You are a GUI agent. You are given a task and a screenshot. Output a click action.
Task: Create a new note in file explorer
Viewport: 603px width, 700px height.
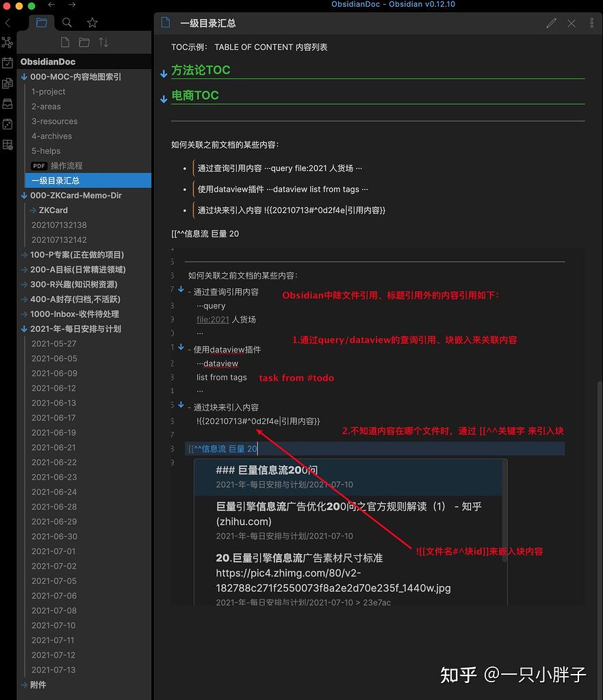[x=65, y=42]
